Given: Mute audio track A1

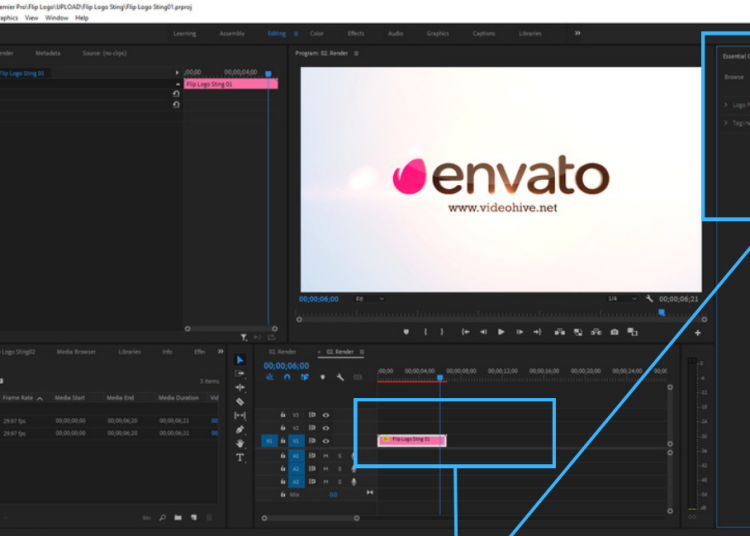Looking at the screenshot, I should [x=326, y=456].
